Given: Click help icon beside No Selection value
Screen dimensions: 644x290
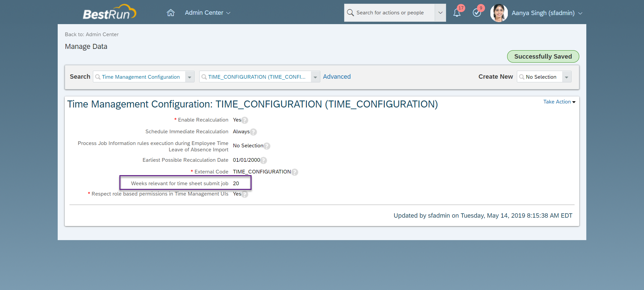Looking at the screenshot, I should [x=267, y=146].
